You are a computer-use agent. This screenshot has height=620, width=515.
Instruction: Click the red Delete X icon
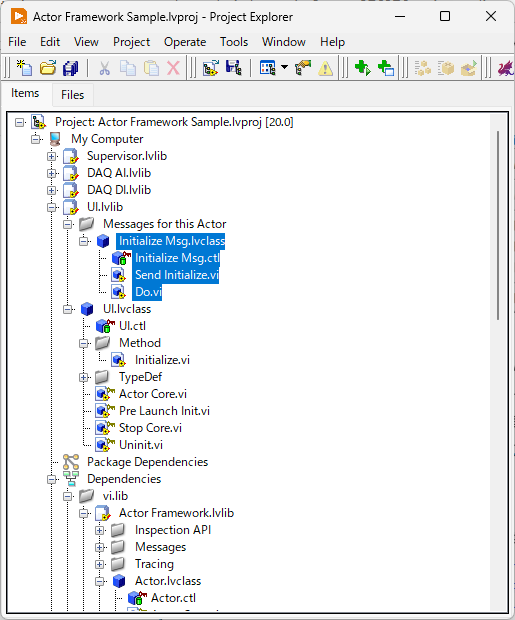[x=173, y=68]
